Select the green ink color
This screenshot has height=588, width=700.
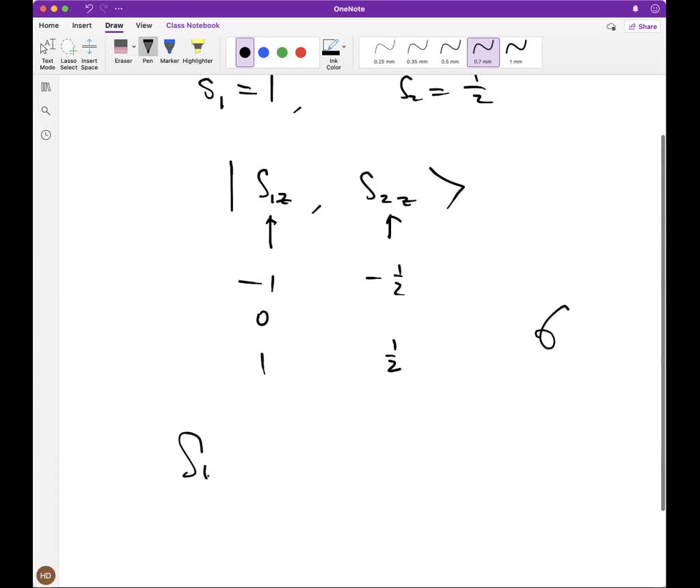[x=282, y=53]
